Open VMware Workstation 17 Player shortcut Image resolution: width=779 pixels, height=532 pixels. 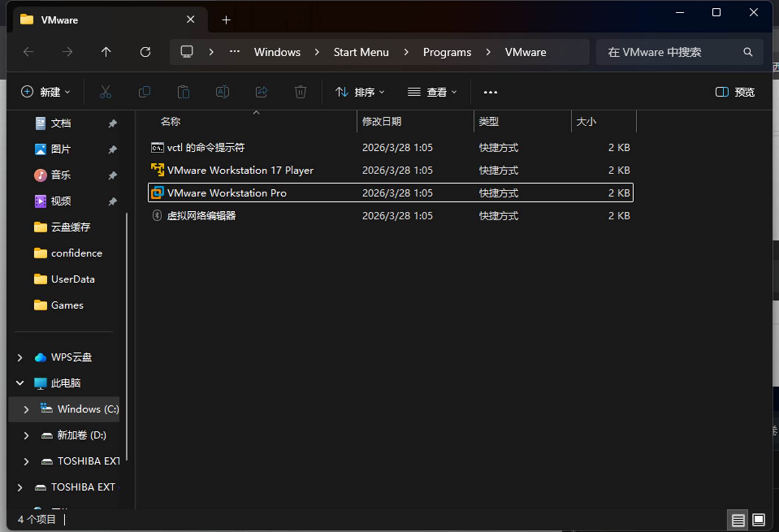tap(240, 170)
